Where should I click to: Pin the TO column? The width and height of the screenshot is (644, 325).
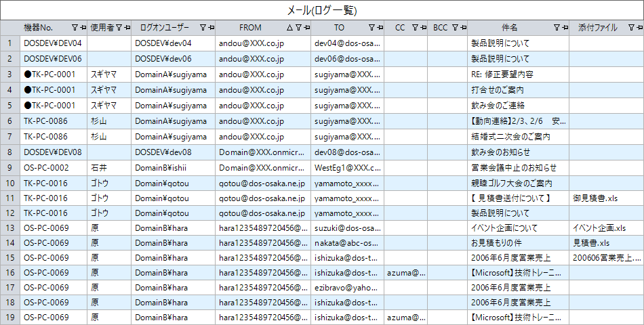[380, 28]
